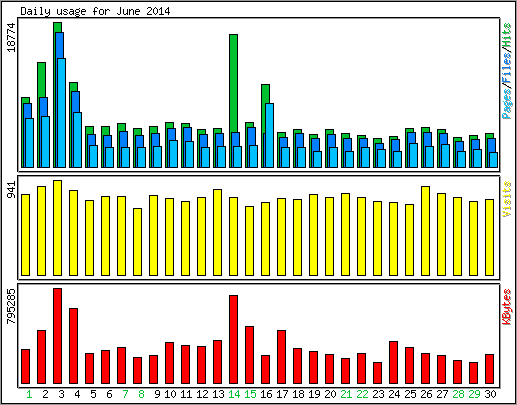Select the cyan pages bar for day 16
The height and width of the screenshot is (405, 517).
tap(269, 135)
